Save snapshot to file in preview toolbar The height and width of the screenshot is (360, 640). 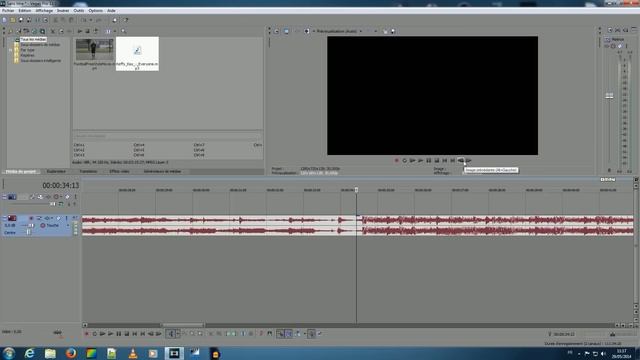[393, 31]
